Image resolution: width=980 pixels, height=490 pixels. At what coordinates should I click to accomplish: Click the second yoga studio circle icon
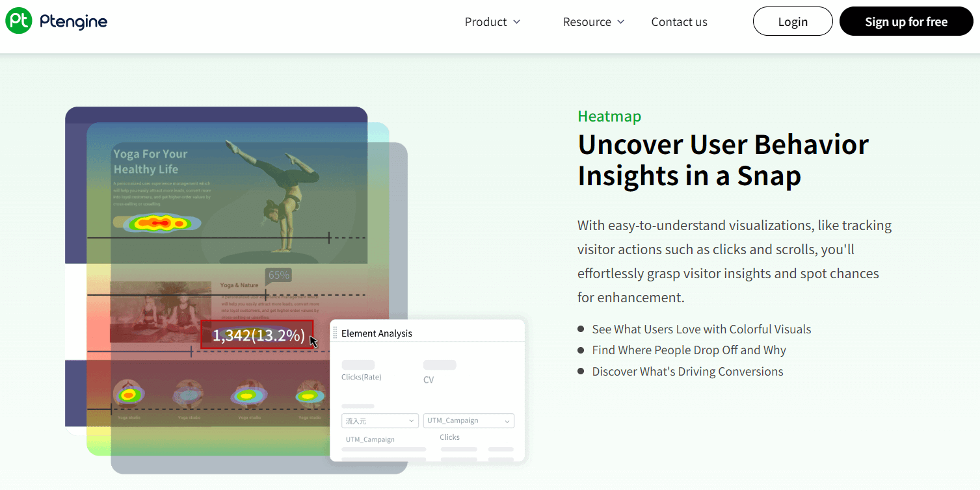pyautogui.click(x=189, y=394)
